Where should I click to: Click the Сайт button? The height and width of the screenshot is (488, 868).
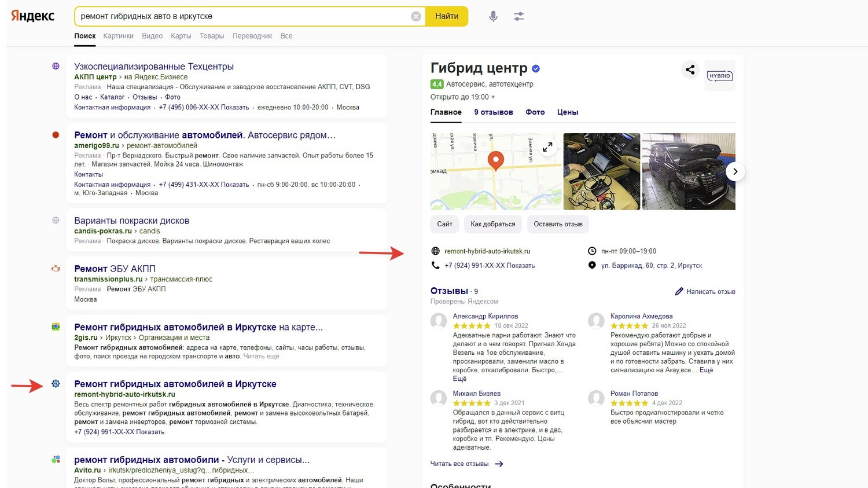(x=444, y=224)
